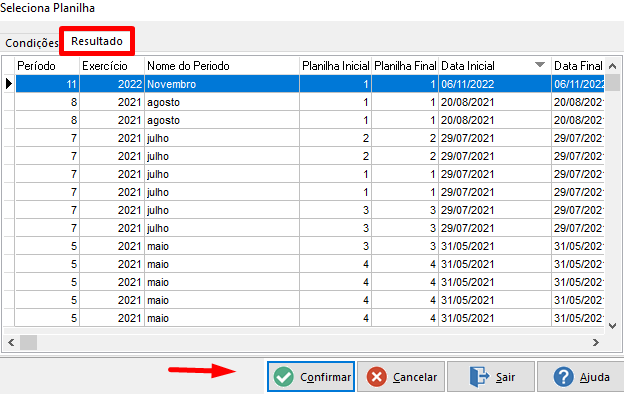The image size is (624, 394).
Task: Click the vertical scrollbar up arrow
Action: point(613,66)
